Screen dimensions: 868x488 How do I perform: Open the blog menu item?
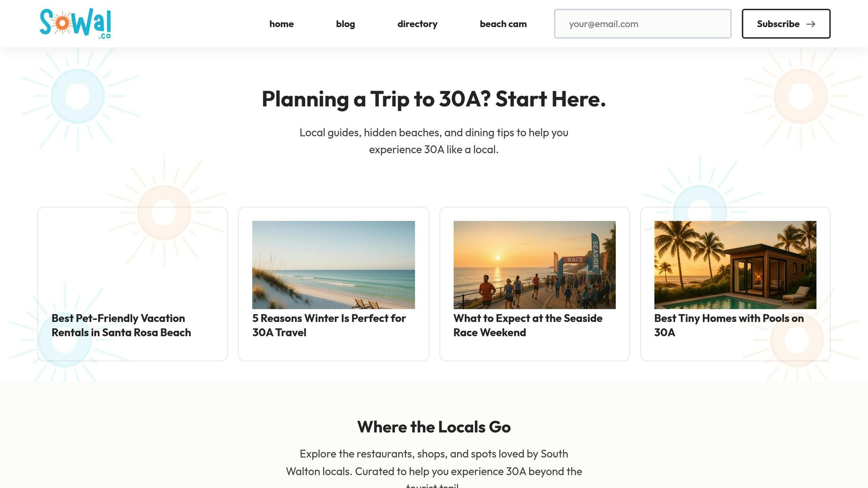pyautogui.click(x=345, y=24)
